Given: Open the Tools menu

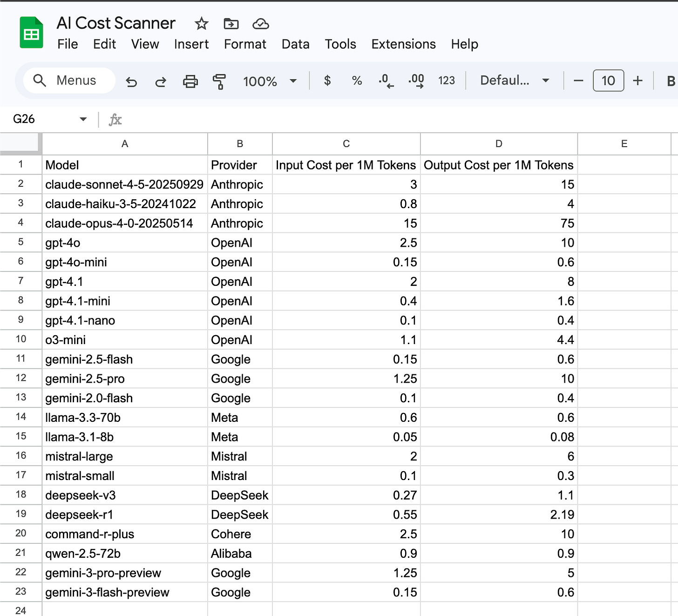Looking at the screenshot, I should coord(340,44).
